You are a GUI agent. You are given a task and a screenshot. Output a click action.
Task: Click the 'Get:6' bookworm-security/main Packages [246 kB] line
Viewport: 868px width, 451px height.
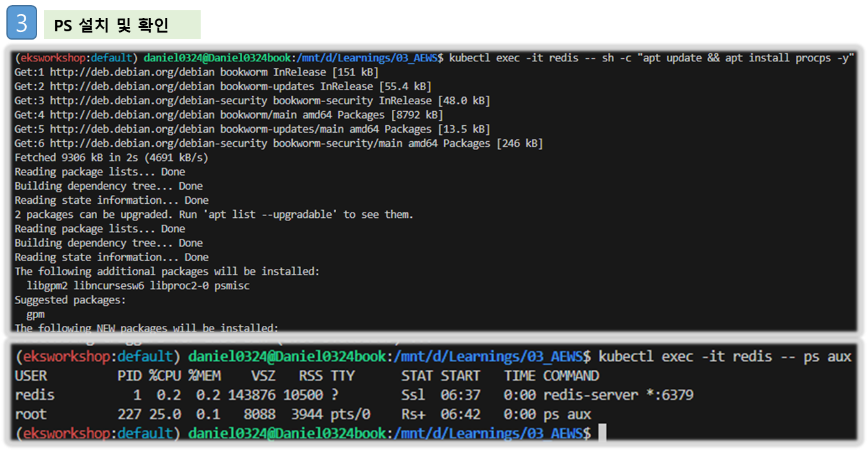pyautogui.click(x=278, y=143)
